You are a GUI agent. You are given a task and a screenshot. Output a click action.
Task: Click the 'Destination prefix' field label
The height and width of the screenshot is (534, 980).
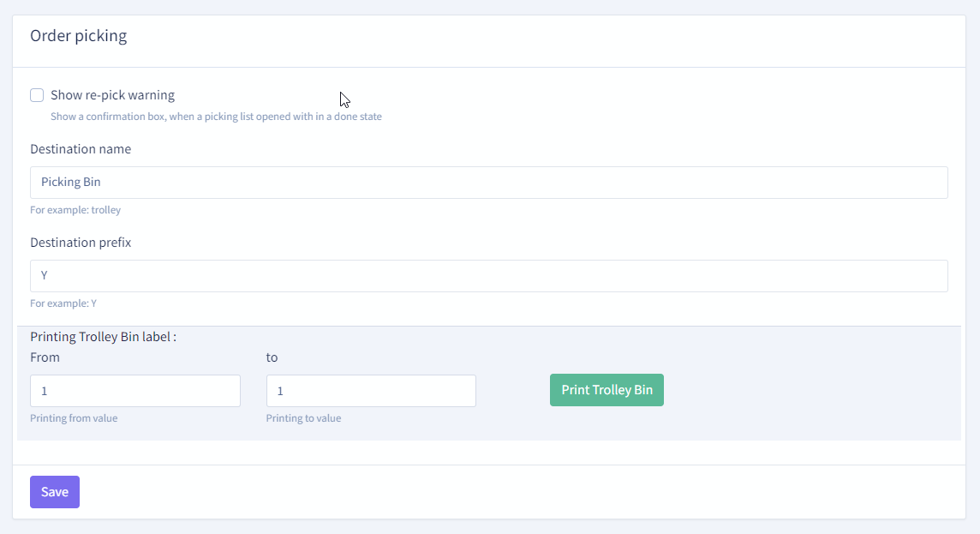click(x=81, y=243)
